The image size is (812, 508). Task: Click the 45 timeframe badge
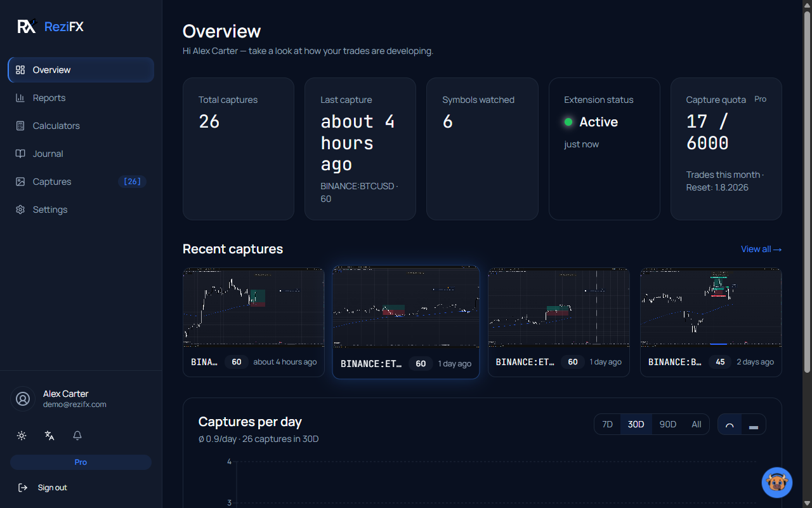[720, 362]
